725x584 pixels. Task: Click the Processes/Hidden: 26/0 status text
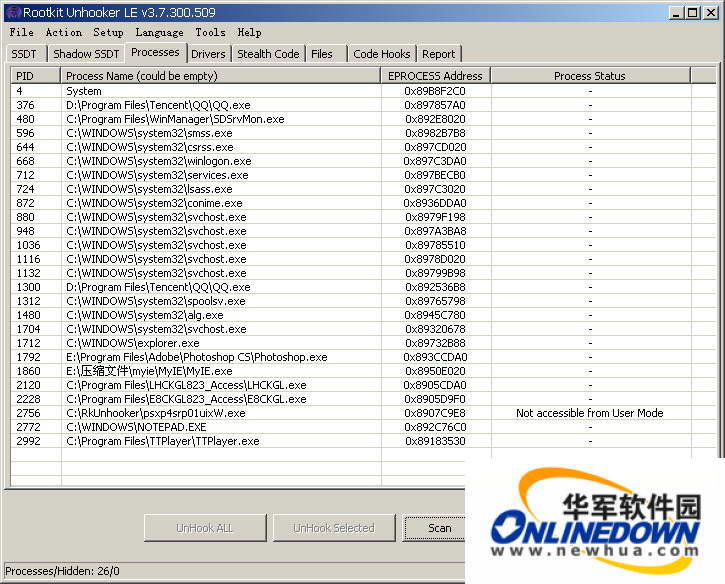(62, 571)
